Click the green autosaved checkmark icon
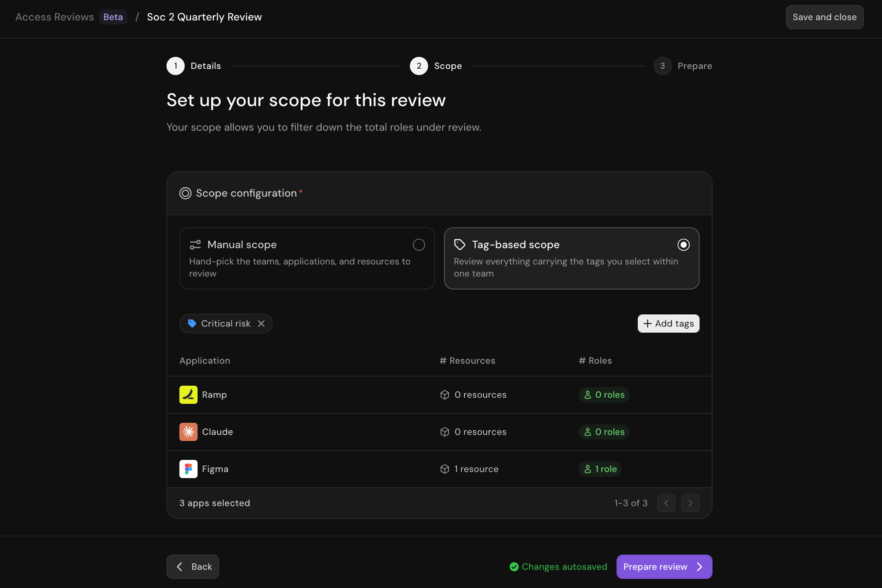Viewport: 882px width, 588px height. 514,566
